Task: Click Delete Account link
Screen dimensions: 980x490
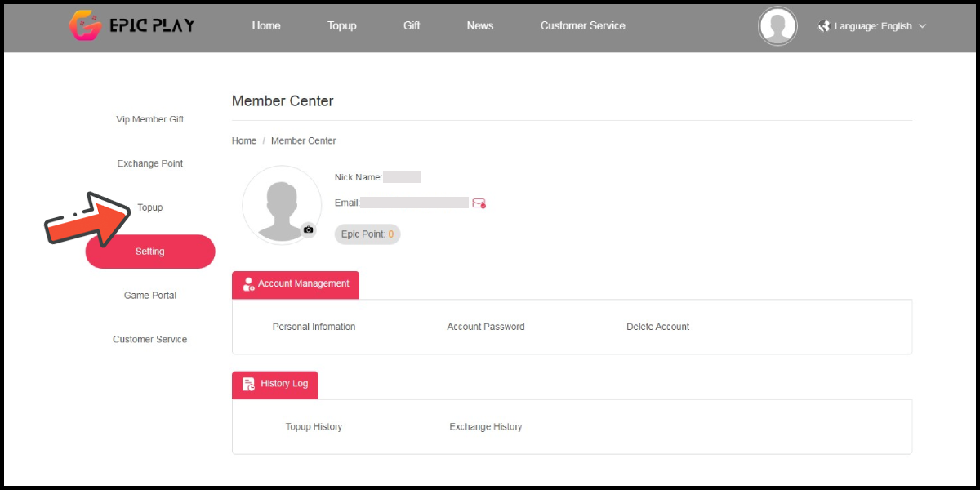Action: pyautogui.click(x=657, y=327)
